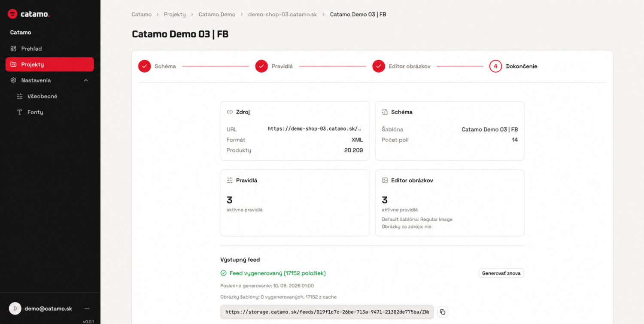Select the Dokončenie step
This screenshot has height=324, width=644.
coord(522,66)
